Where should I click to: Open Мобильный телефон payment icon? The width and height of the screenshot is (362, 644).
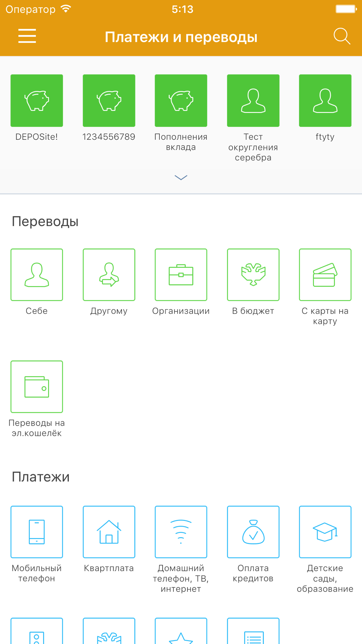(x=37, y=532)
